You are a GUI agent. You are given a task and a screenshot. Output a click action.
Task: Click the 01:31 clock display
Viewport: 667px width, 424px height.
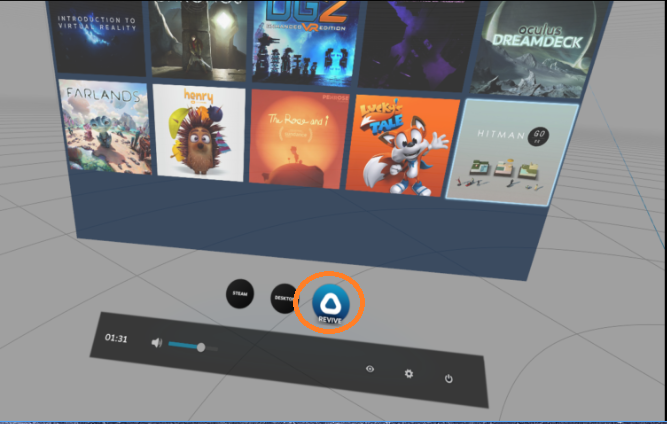[116, 339]
